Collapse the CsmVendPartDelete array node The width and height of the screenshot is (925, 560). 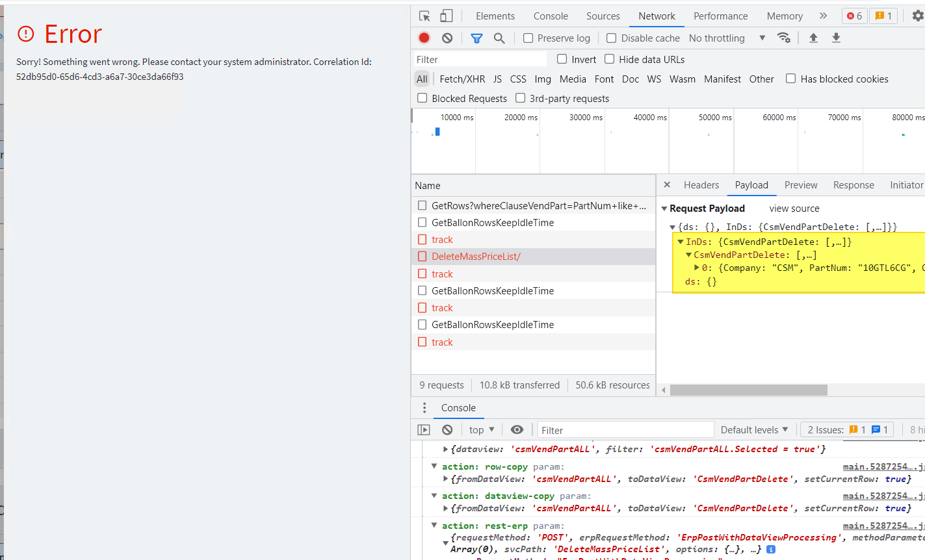[689, 255]
